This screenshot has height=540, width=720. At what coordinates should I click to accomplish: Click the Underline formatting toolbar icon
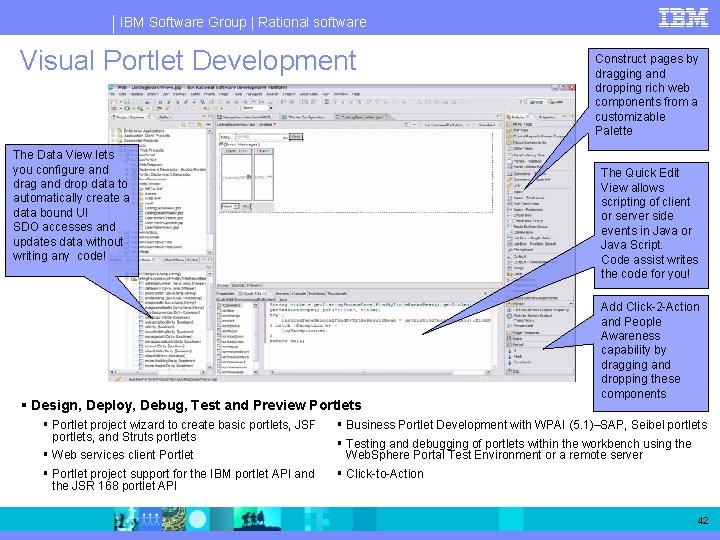[x=177, y=102]
